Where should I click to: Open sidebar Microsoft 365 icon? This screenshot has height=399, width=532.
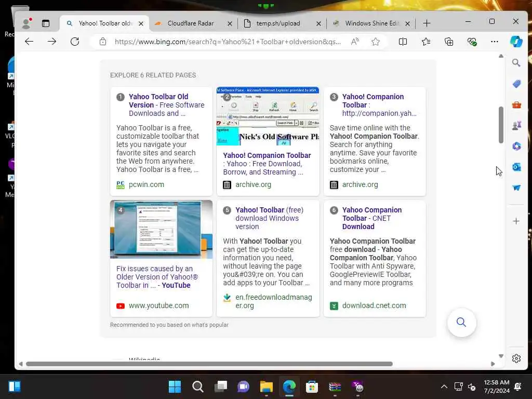click(x=516, y=146)
